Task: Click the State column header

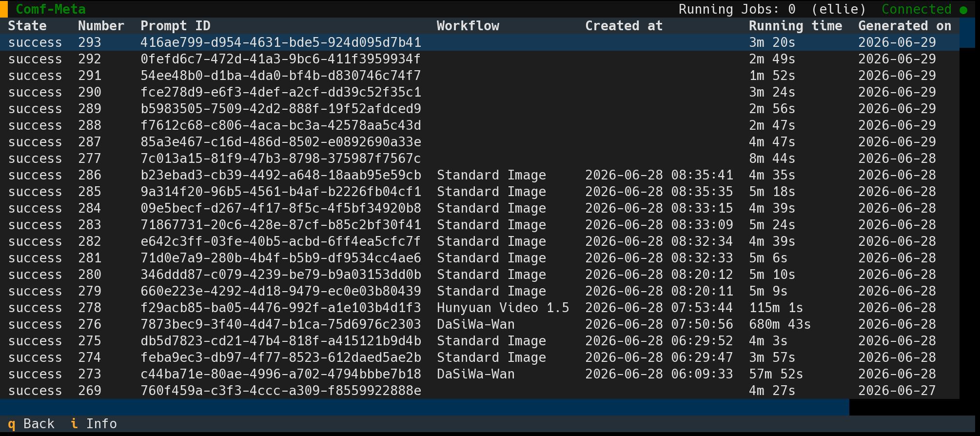Action: coord(27,26)
